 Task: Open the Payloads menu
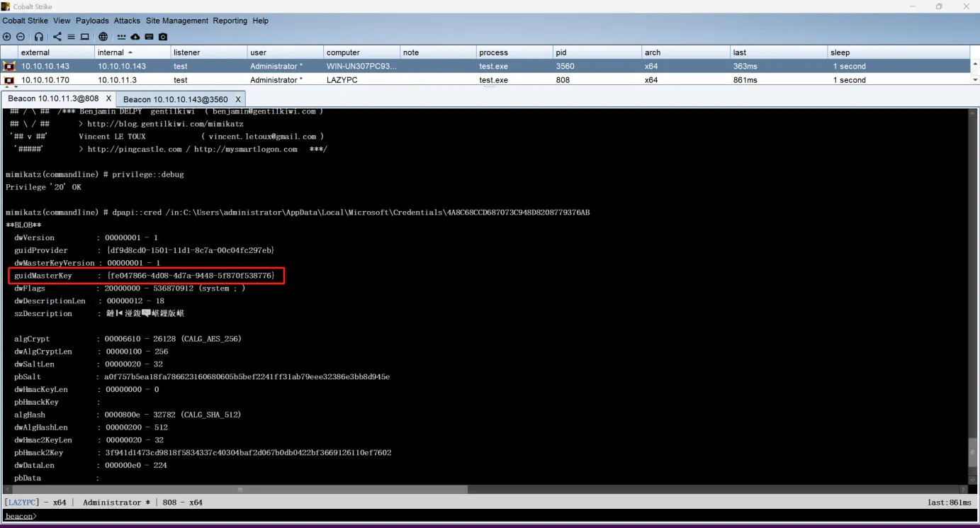pyautogui.click(x=93, y=21)
